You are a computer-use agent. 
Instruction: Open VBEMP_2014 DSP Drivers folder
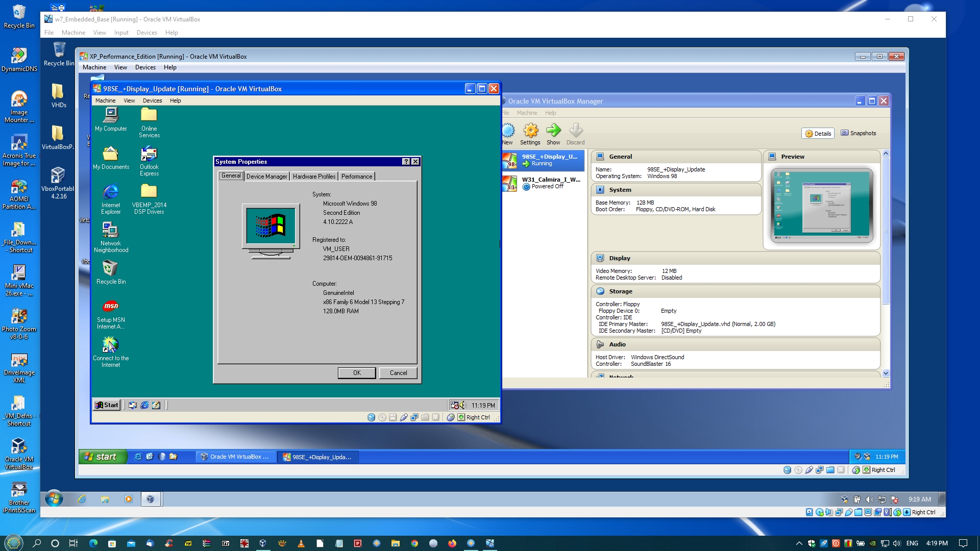(x=149, y=199)
